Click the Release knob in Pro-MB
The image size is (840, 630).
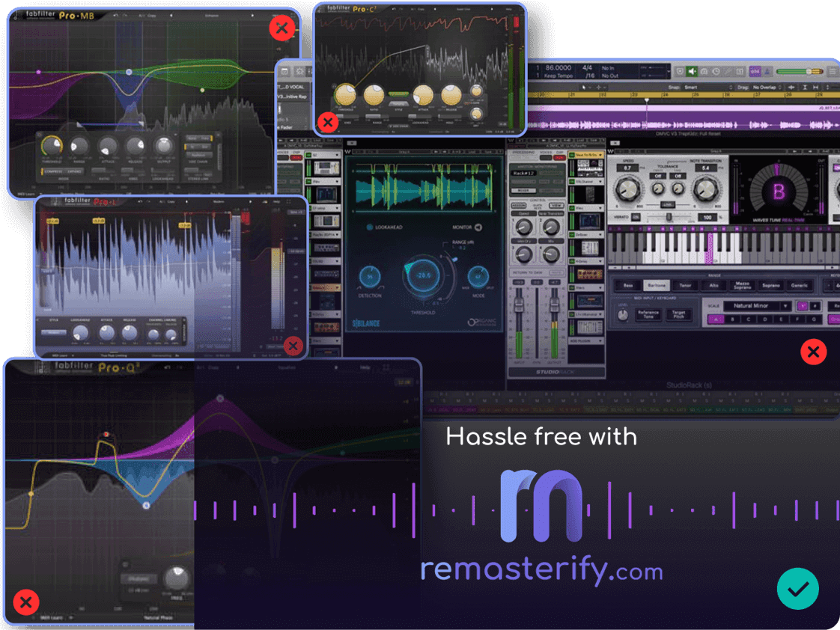point(136,146)
